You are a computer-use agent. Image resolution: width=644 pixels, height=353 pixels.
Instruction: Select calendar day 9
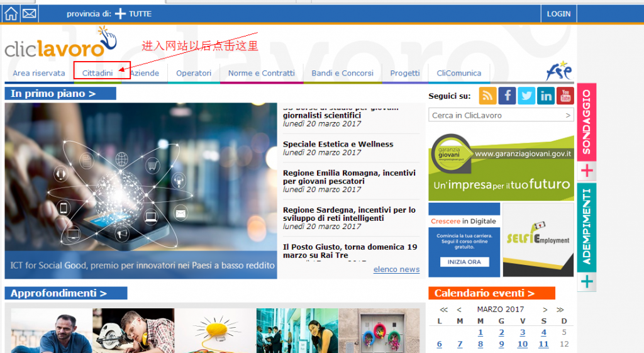tap(501, 344)
